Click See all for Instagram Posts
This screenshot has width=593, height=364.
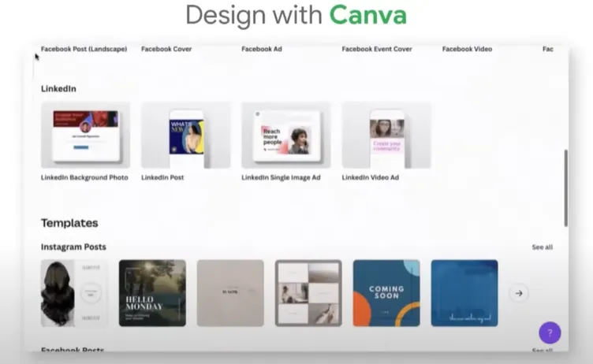tap(542, 247)
